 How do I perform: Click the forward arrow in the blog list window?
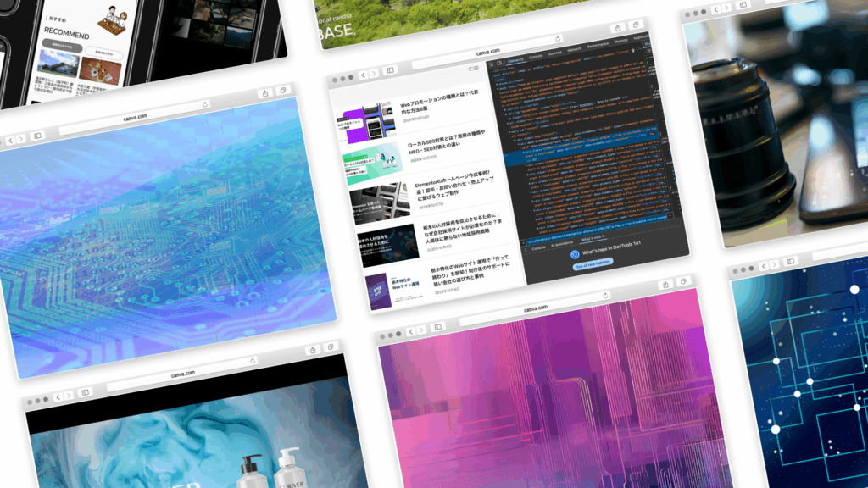(372, 74)
